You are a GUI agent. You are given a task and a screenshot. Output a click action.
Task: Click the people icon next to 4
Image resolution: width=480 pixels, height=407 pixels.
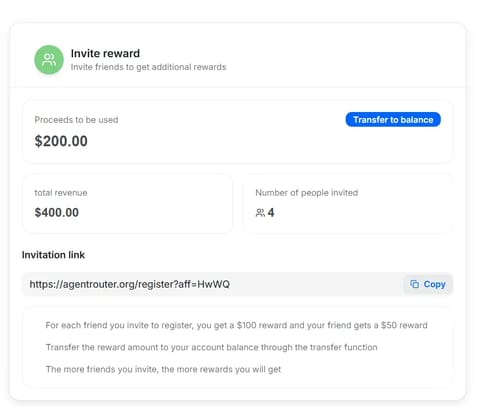(260, 213)
